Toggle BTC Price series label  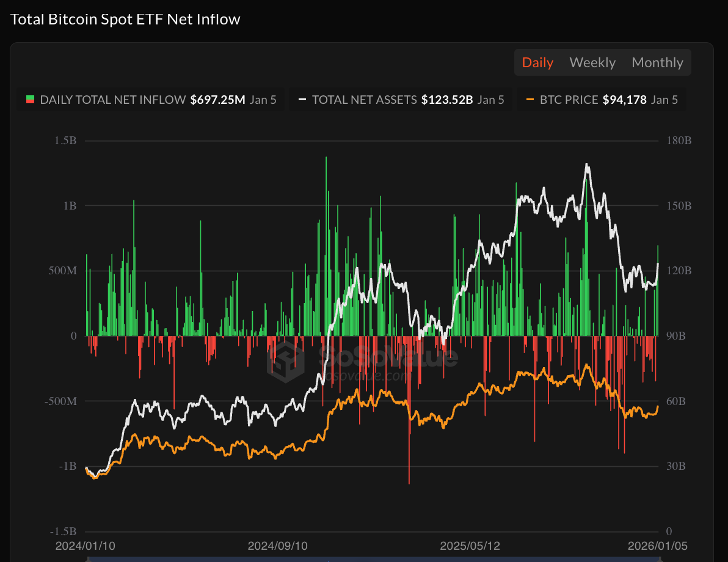(569, 100)
